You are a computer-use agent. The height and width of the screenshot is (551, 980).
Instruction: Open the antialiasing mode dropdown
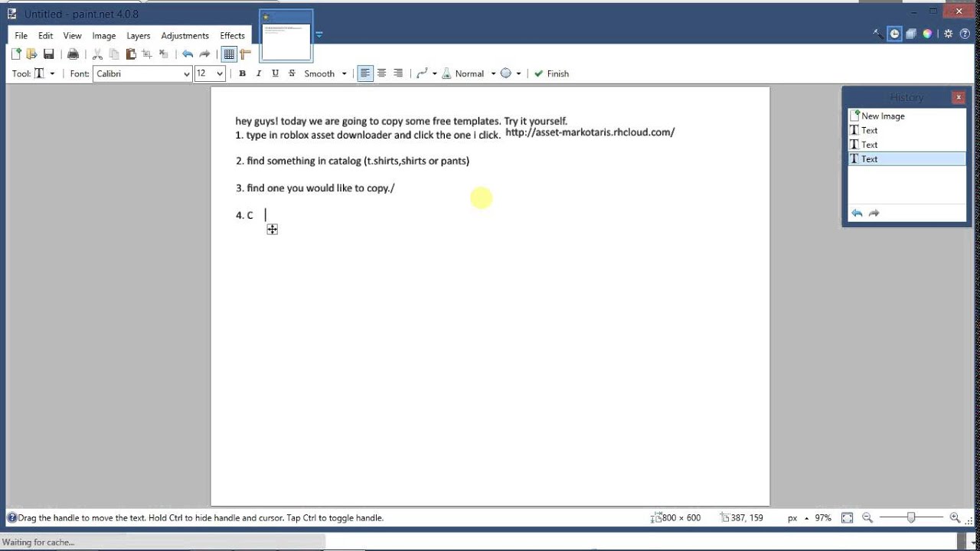coord(426,73)
